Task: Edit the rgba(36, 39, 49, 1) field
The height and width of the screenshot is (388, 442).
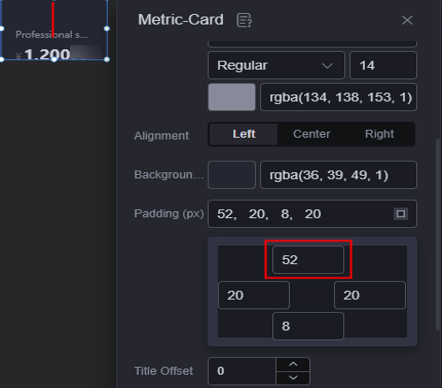Action: [338, 175]
